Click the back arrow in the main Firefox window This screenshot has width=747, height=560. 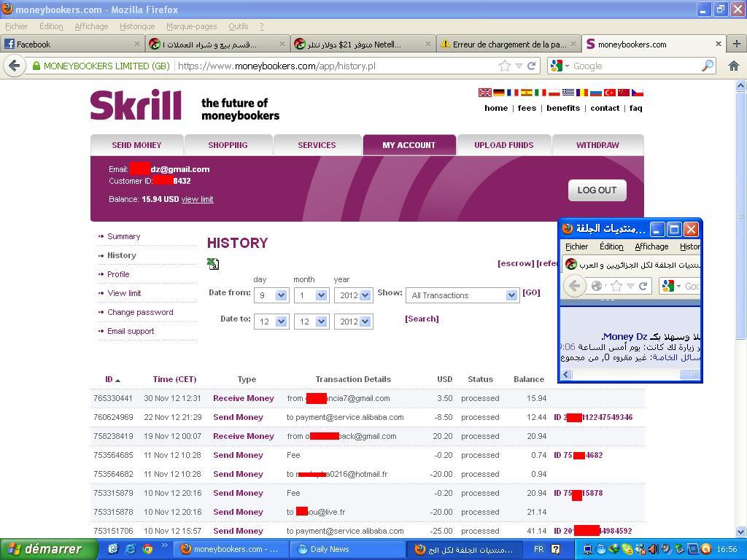pyautogui.click(x=15, y=66)
